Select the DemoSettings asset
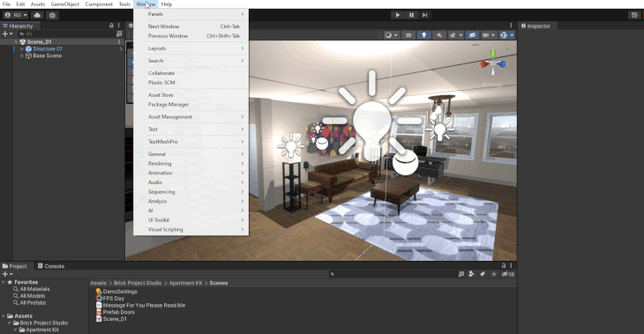 click(x=116, y=292)
